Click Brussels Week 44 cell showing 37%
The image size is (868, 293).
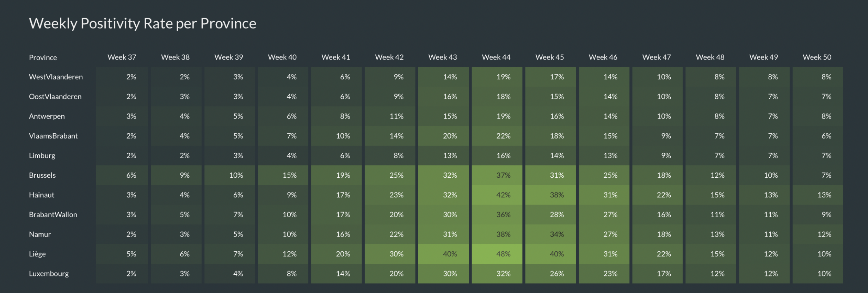tap(497, 175)
